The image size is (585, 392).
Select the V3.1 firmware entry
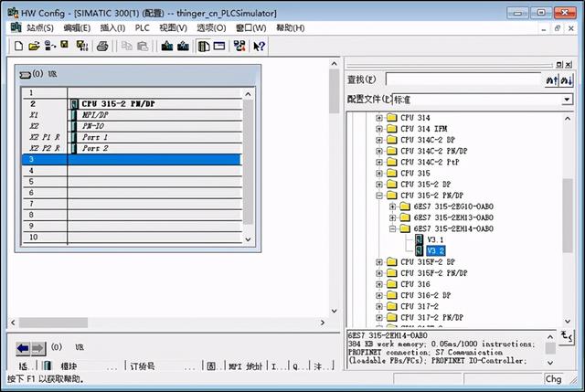tap(435, 239)
